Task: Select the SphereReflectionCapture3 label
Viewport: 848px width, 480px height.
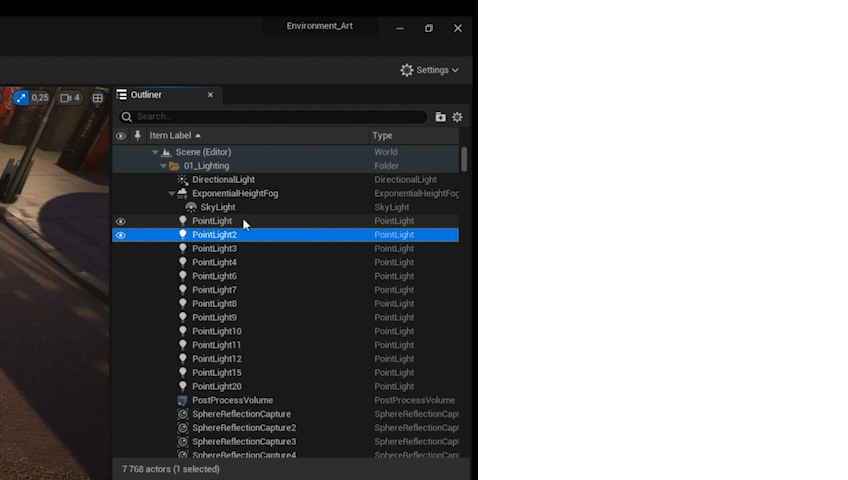Action: click(x=244, y=442)
